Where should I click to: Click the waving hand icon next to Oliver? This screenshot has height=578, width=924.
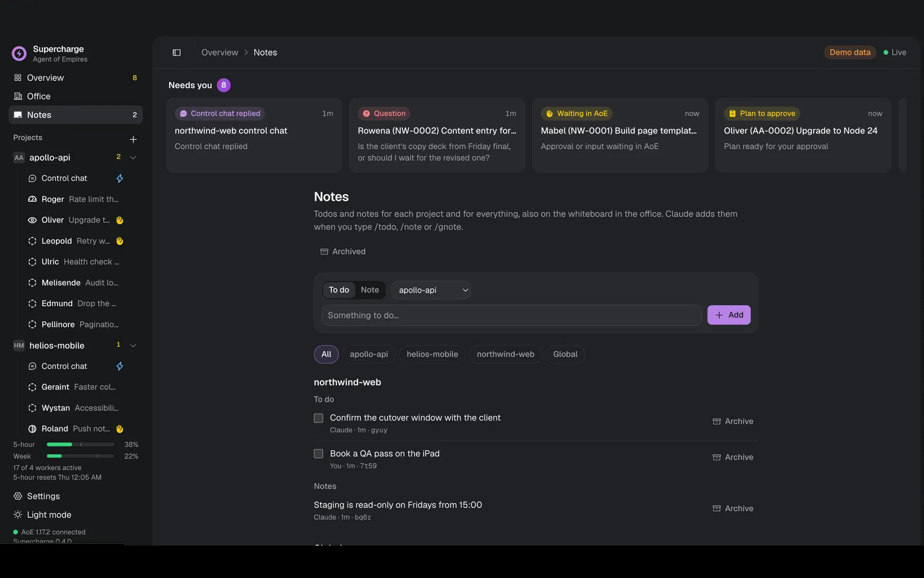[120, 220]
